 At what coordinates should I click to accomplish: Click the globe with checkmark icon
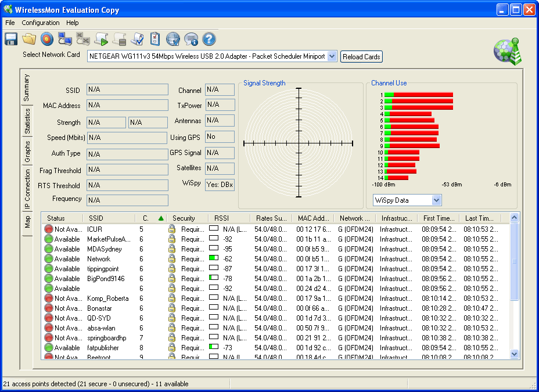(x=173, y=39)
